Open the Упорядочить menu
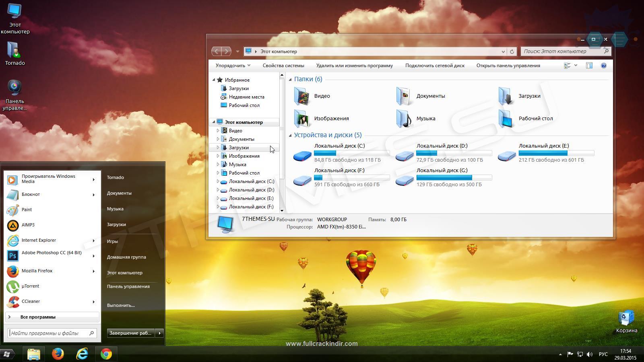 [x=233, y=66]
